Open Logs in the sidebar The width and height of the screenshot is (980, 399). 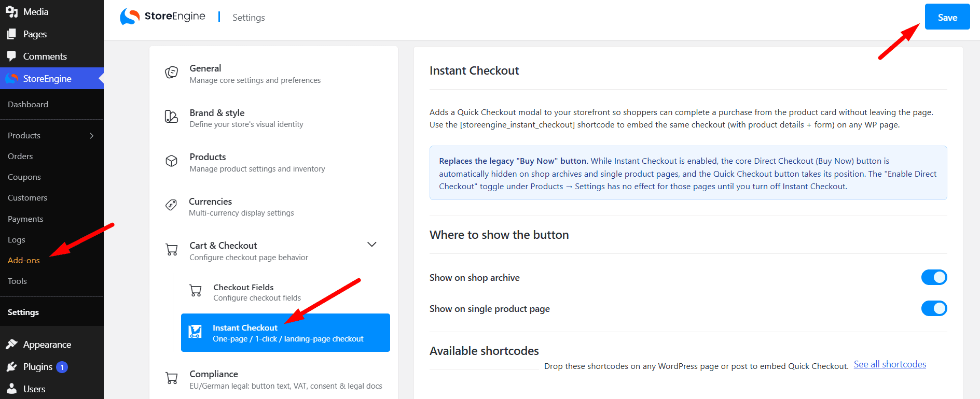[17, 239]
